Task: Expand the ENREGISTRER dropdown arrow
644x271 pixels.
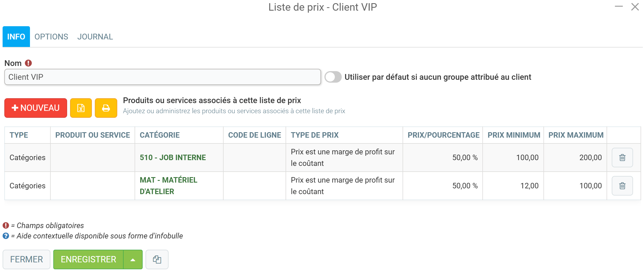Action: (x=133, y=259)
